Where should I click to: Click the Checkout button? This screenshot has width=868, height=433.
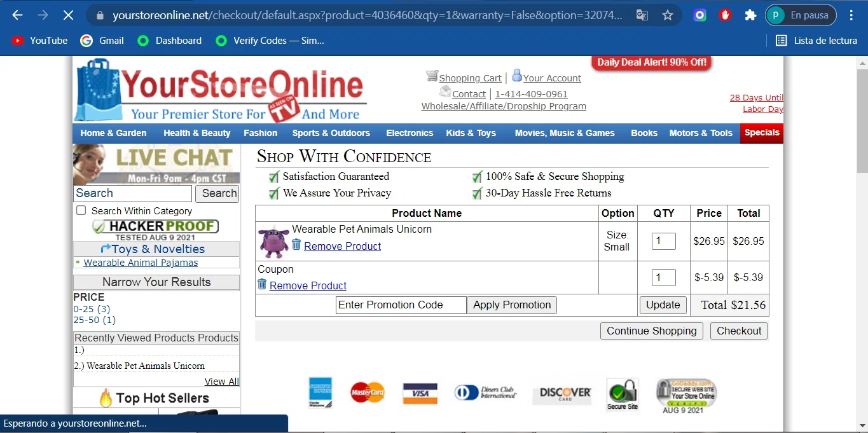pos(739,331)
